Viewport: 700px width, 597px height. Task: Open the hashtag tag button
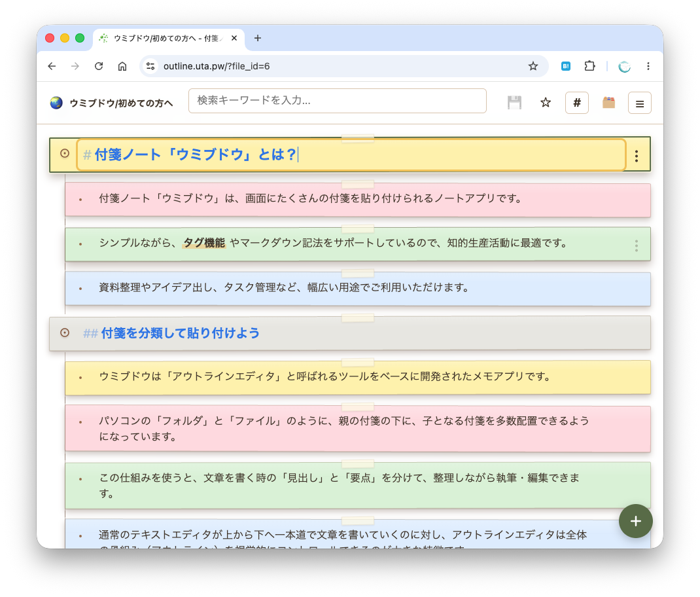coord(577,103)
